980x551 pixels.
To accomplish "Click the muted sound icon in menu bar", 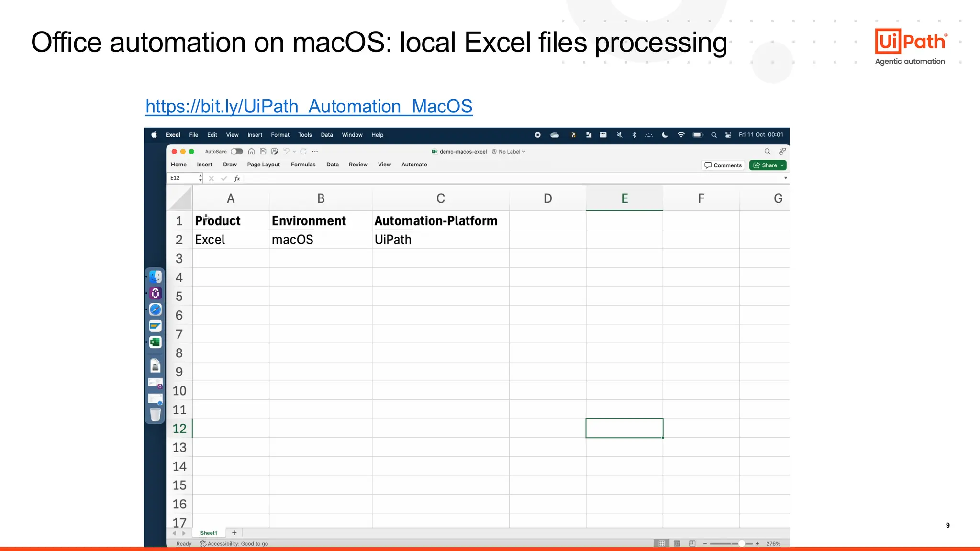I will click(x=619, y=135).
